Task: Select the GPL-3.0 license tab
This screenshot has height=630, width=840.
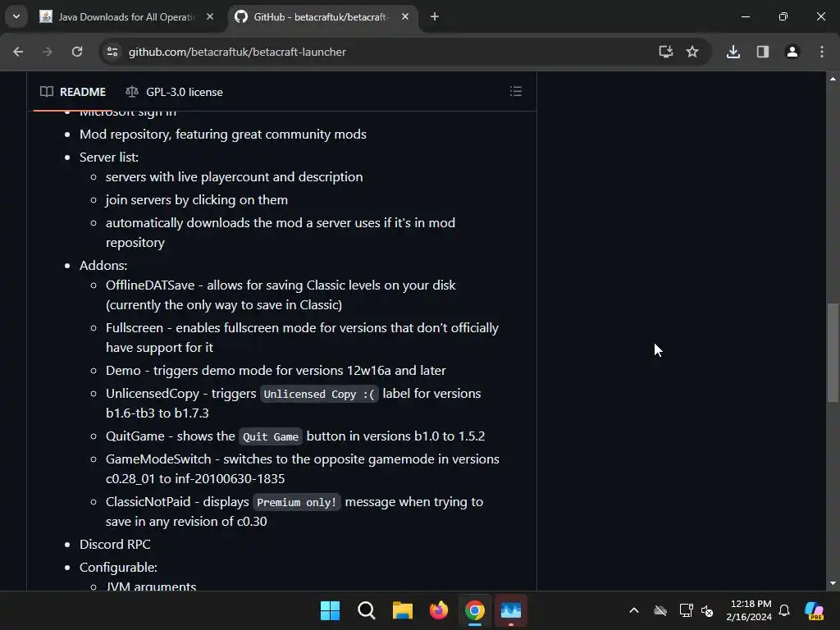Action: pyautogui.click(x=174, y=92)
